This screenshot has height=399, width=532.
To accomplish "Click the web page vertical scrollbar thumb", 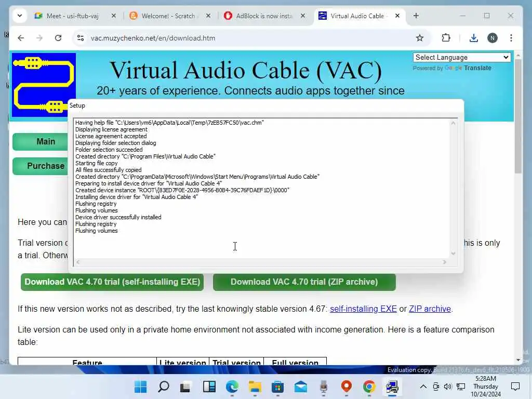I will (518, 116).
